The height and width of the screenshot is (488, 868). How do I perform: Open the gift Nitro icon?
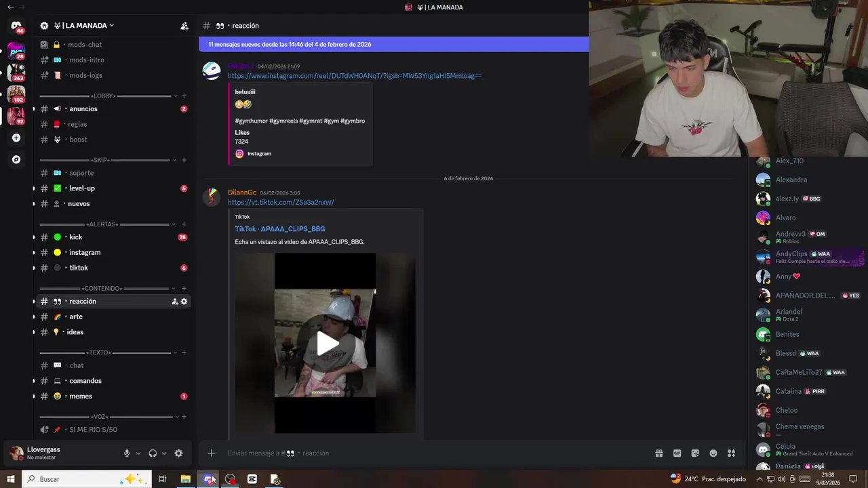658,453
